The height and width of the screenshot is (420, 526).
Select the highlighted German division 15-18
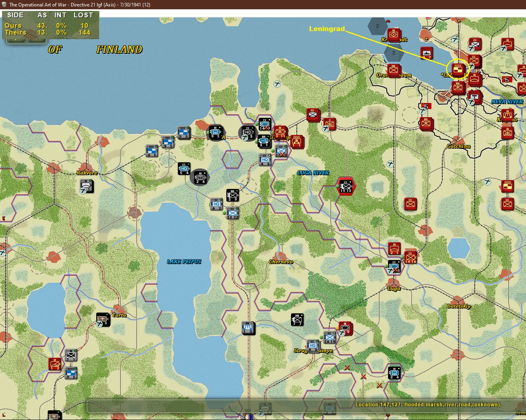click(346, 186)
